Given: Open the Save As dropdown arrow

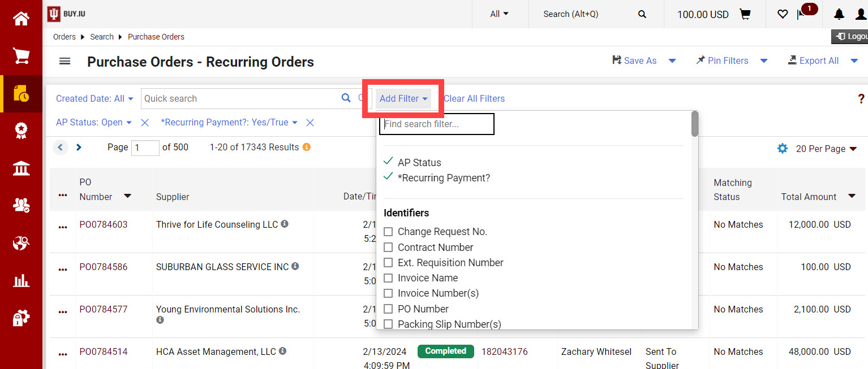Looking at the screenshot, I should [x=672, y=61].
